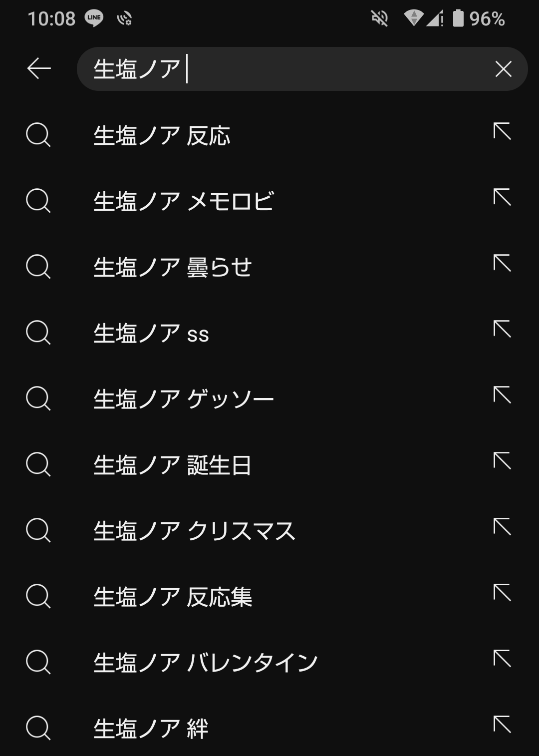Fill search with 生塩ノア メモロビ using arrow icon
Viewport: 539px width, 756px height.
tap(502, 197)
